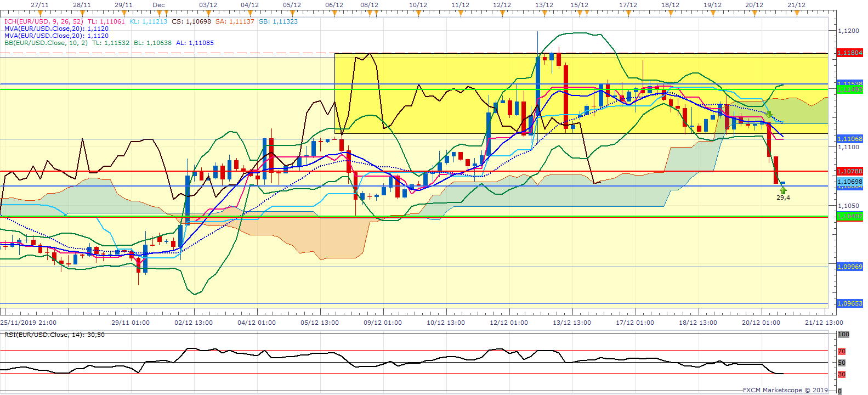Select the orange day marker under 29/11
The image size is (868, 395).
point(124,12)
